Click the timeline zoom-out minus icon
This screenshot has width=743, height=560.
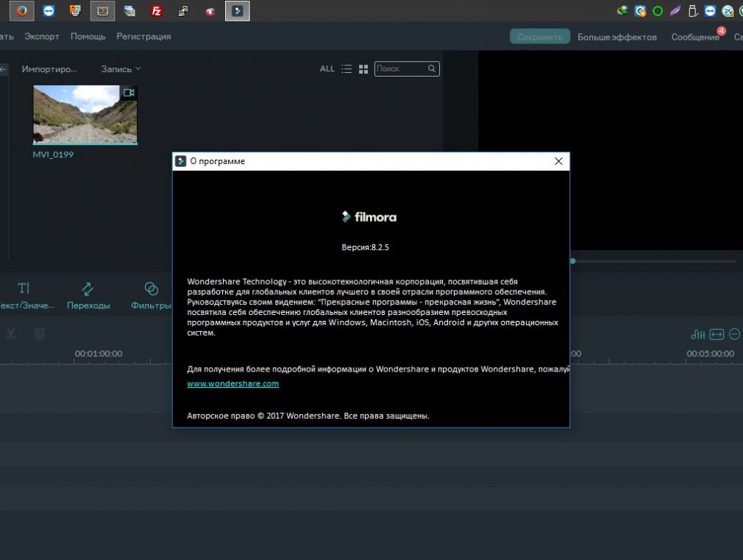[734, 334]
